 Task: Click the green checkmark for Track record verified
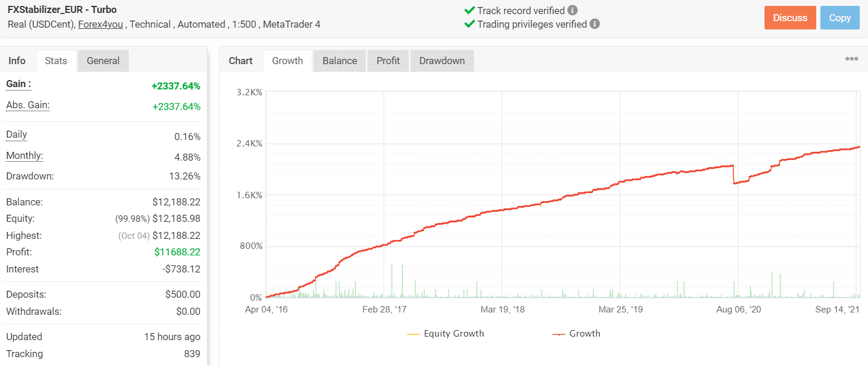[x=469, y=9]
